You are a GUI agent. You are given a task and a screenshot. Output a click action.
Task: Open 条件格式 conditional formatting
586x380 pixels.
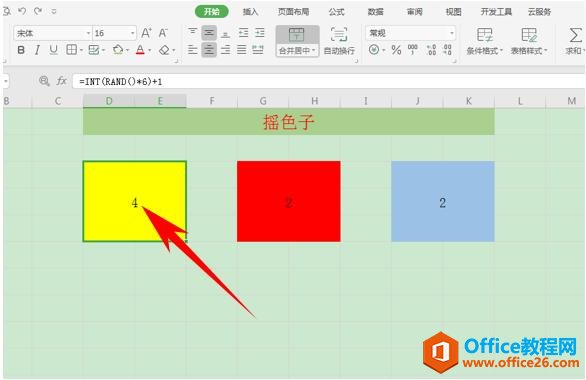485,41
